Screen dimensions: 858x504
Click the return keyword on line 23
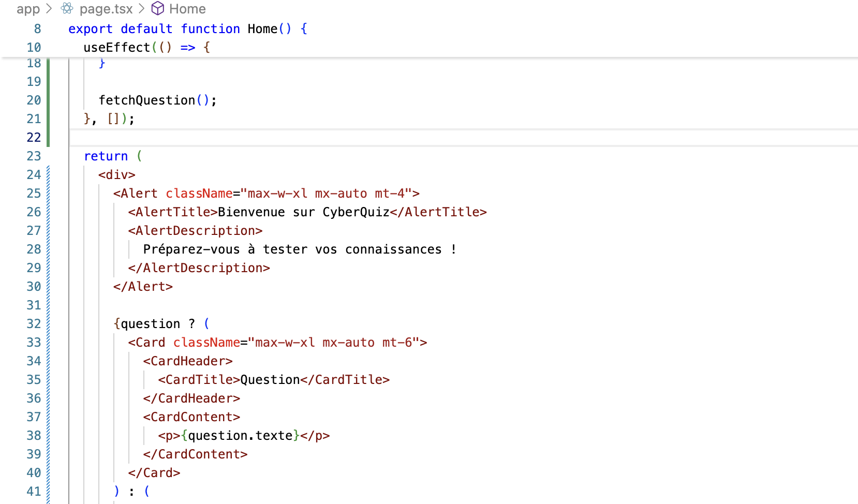pos(106,156)
